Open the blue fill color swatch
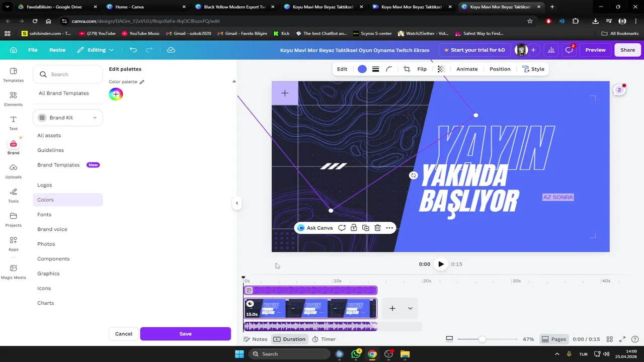Viewport: 644px width, 362px height. [362, 69]
